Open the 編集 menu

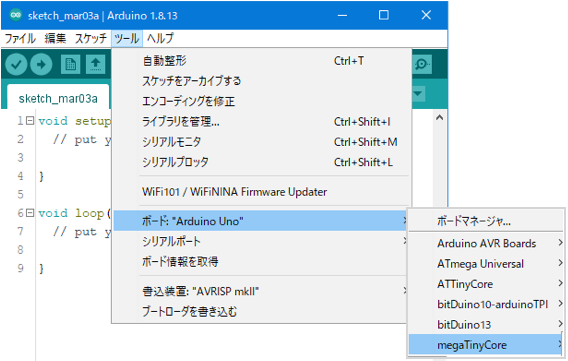coord(55,38)
